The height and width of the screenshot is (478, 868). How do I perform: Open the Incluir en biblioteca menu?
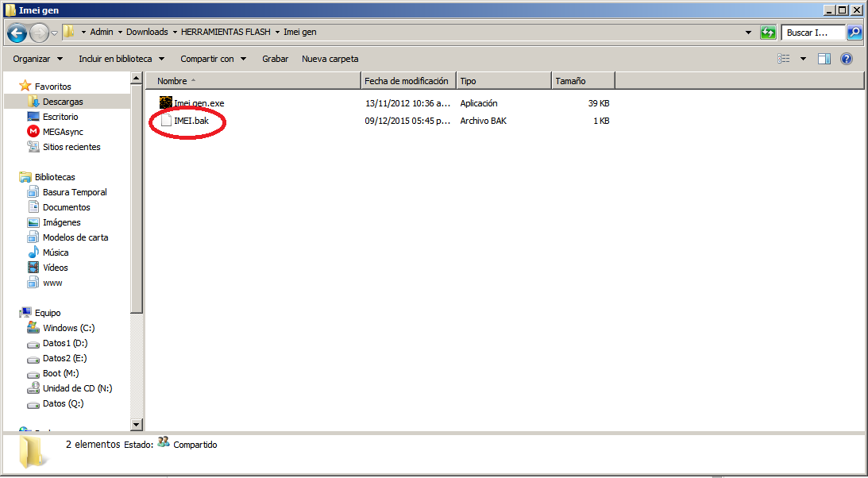point(122,59)
